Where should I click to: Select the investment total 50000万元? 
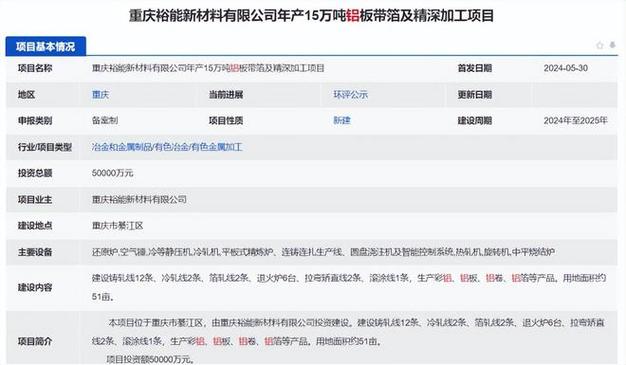coord(112,173)
